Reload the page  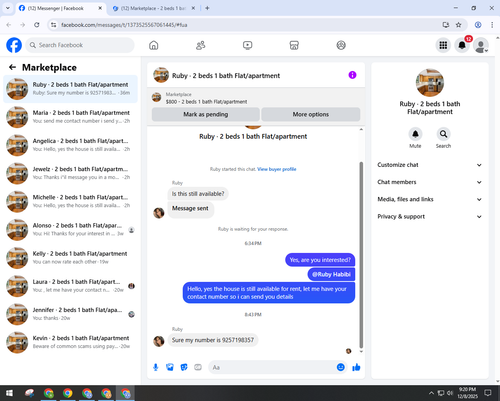37,25
